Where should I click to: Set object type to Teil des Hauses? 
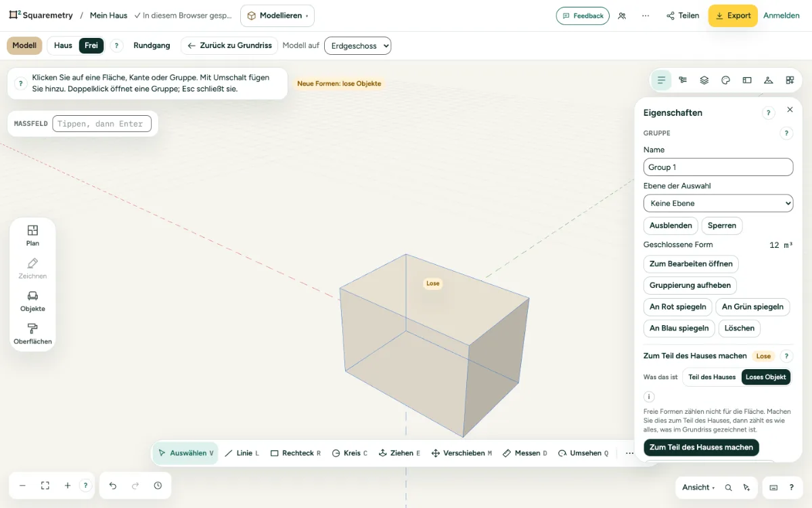pos(712,377)
